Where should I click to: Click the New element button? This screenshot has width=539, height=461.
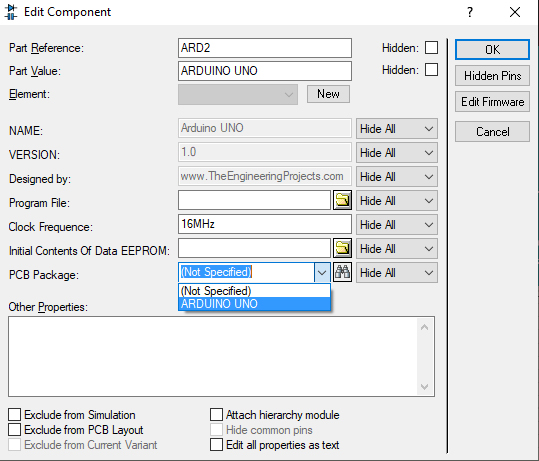coord(328,94)
